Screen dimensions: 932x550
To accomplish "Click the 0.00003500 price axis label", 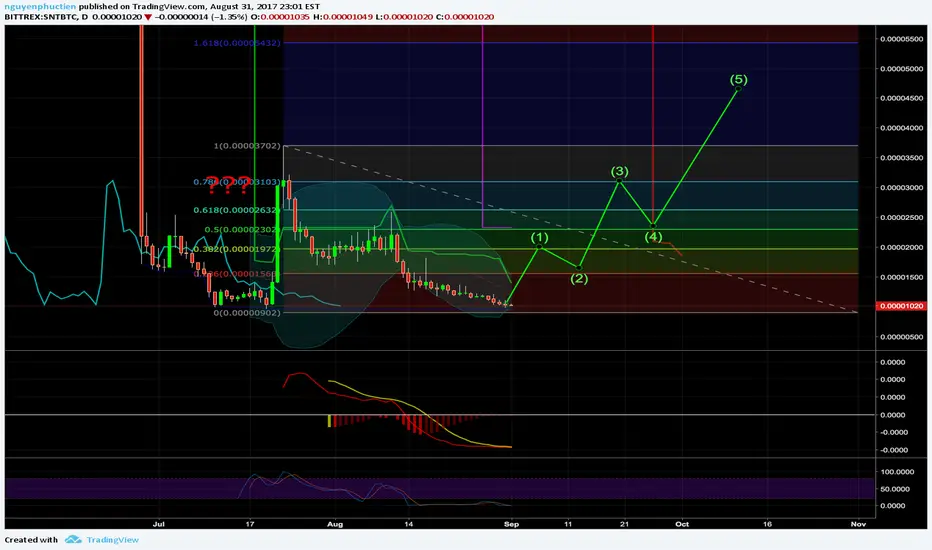I will click(x=902, y=158).
